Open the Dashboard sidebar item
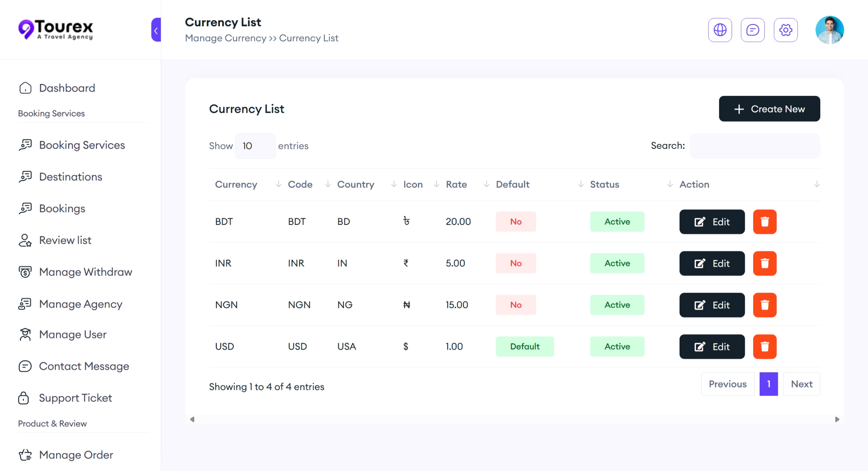This screenshot has height=471, width=868. (67, 88)
